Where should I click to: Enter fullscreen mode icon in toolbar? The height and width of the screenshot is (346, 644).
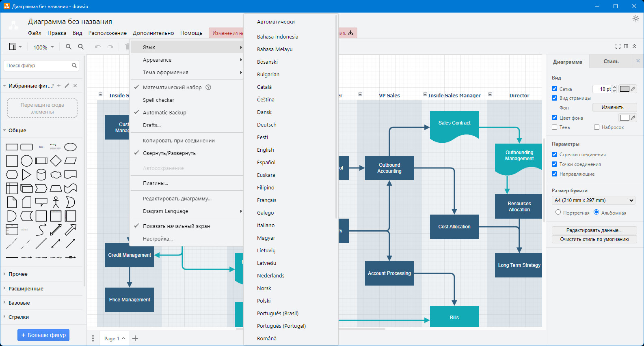[618, 46]
